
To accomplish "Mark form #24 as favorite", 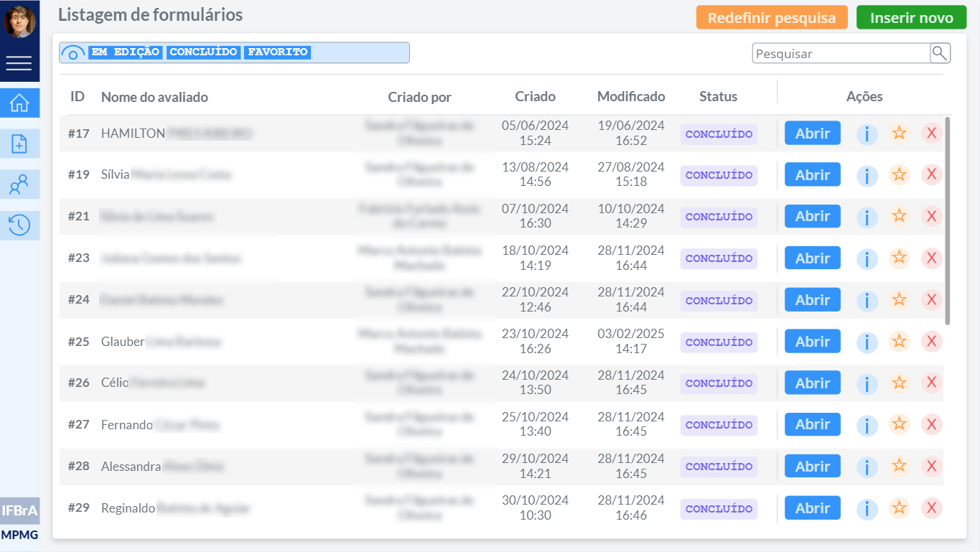I will [x=899, y=299].
